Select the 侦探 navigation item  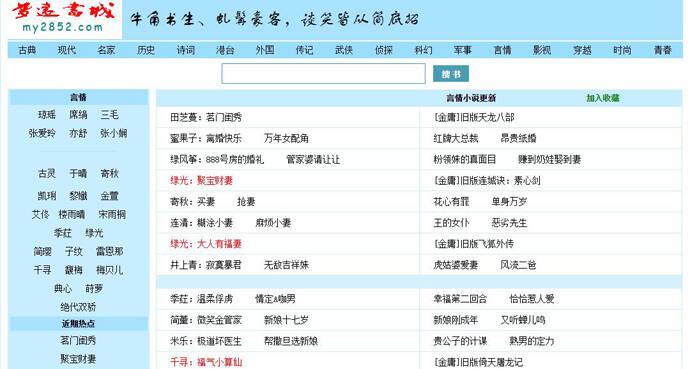(x=384, y=50)
